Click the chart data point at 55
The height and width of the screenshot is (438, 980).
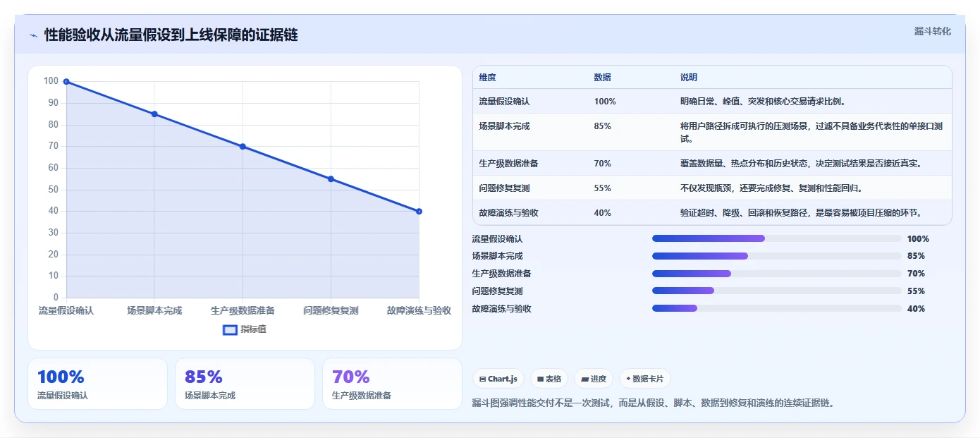click(x=331, y=179)
